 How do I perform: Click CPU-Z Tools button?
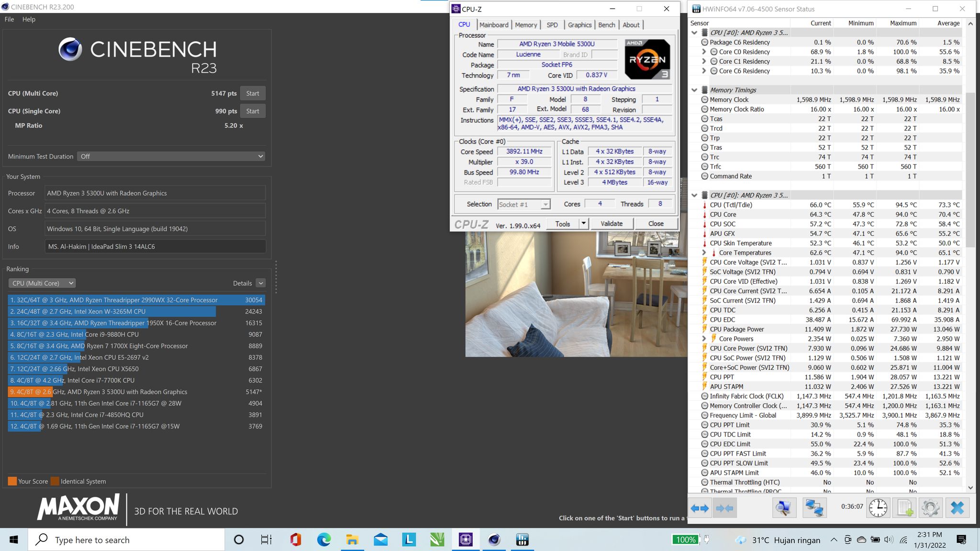pyautogui.click(x=563, y=223)
